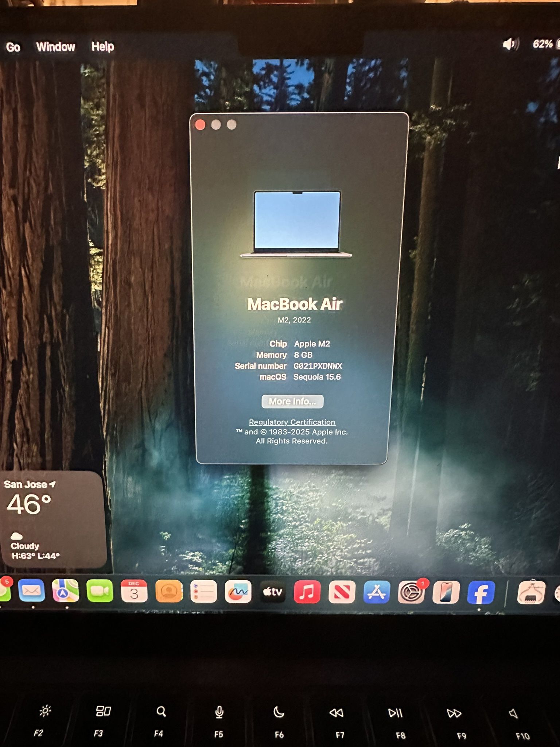Open the Reminders app

[203, 591]
